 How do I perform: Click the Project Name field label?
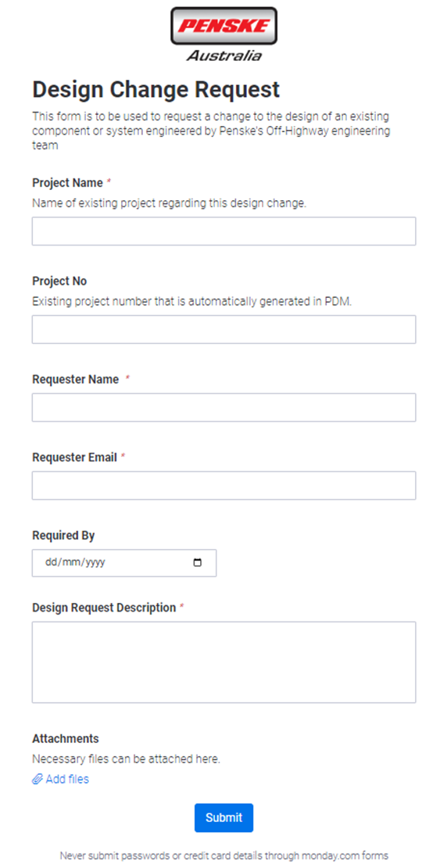coord(67,183)
